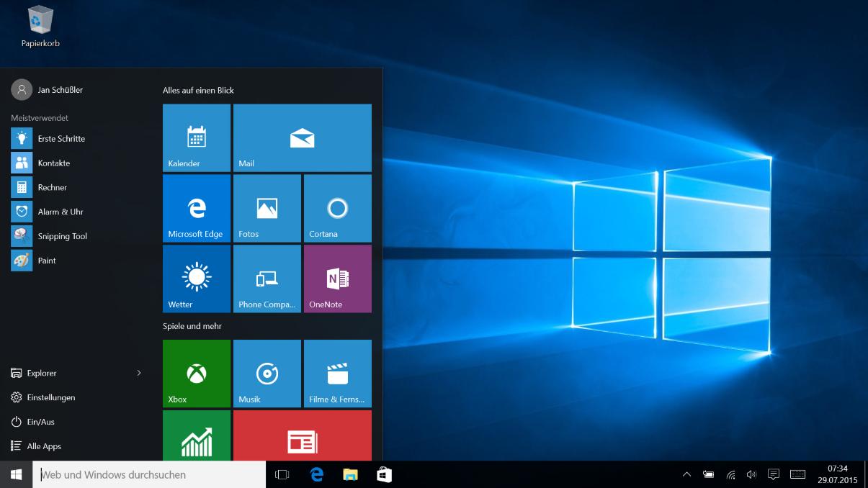The image size is (868, 488).
Task: Open the Musik tile
Action: [267, 374]
